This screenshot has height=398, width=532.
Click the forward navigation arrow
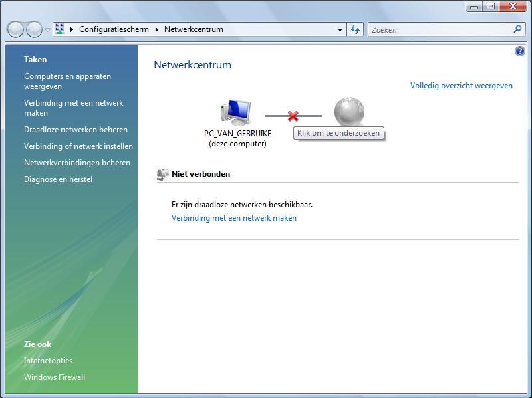tap(35, 29)
